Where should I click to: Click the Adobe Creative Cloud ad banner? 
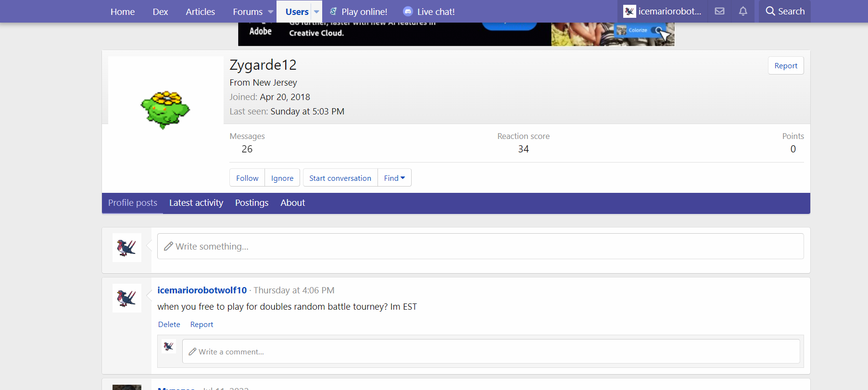point(456,34)
